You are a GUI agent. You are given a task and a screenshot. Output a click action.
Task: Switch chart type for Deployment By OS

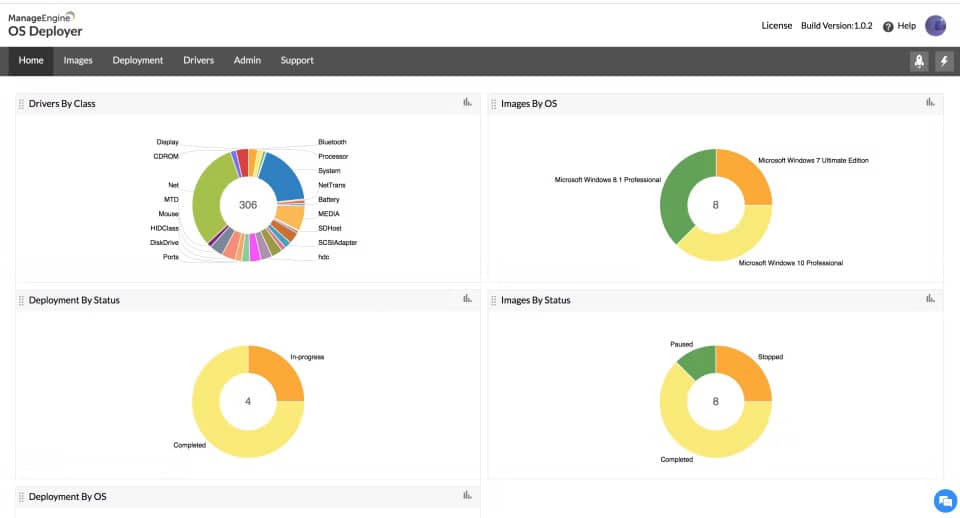pos(467,495)
